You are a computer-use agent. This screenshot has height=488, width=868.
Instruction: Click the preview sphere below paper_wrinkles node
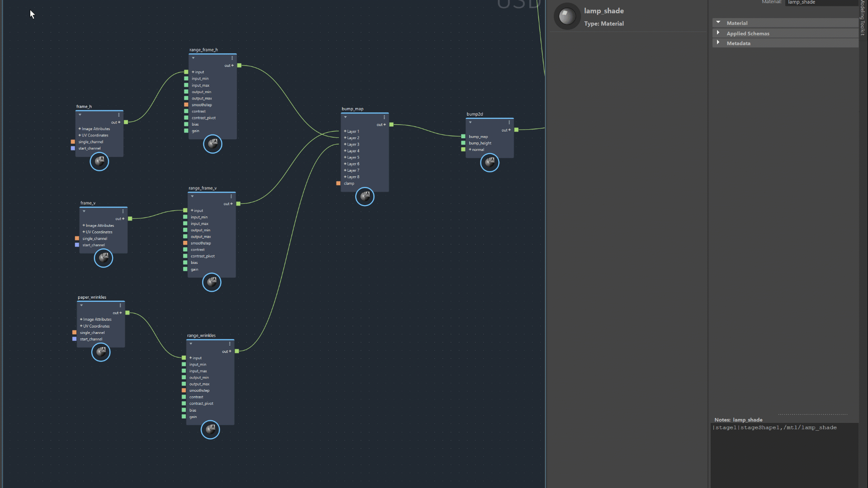[101, 352]
